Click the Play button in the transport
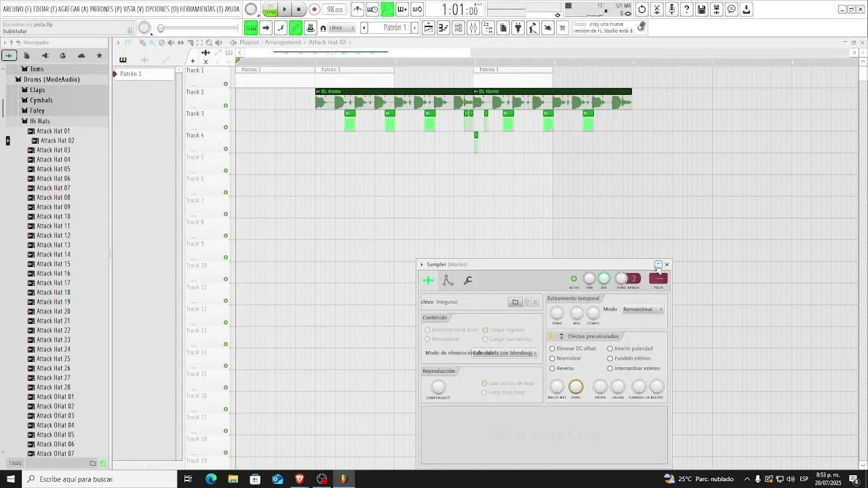The width and height of the screenshot is (868, 488). click(285, 9)
